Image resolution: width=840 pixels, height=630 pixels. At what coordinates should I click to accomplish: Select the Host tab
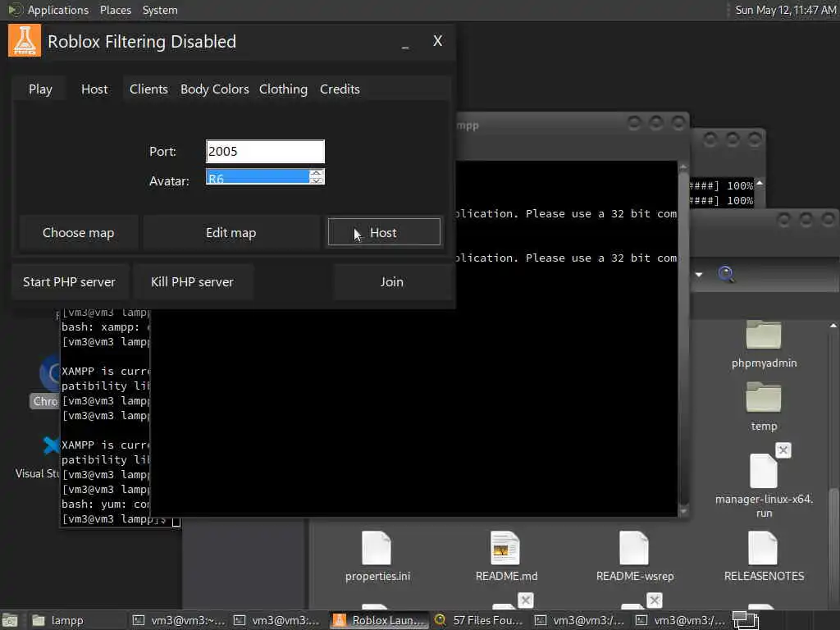point(94,89)
